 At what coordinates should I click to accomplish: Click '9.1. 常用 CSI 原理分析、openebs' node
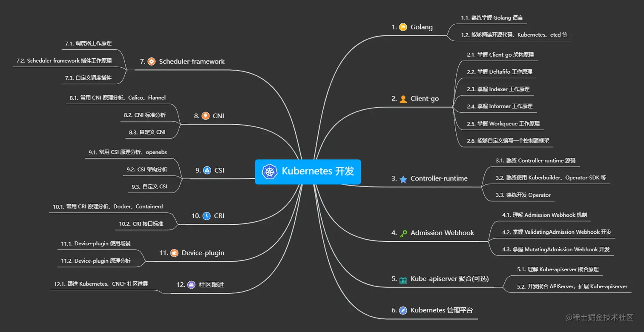[x=128, y=152]
